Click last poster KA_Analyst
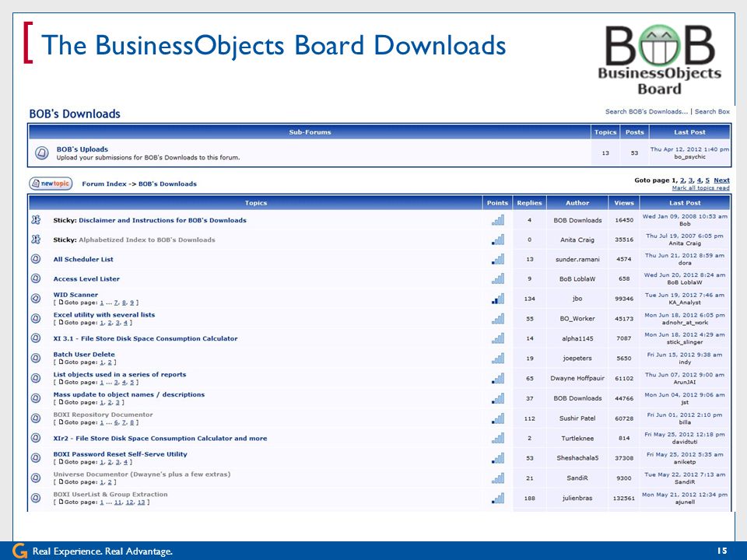Viewport: 747px width, 560px height. tap(685, 303)
